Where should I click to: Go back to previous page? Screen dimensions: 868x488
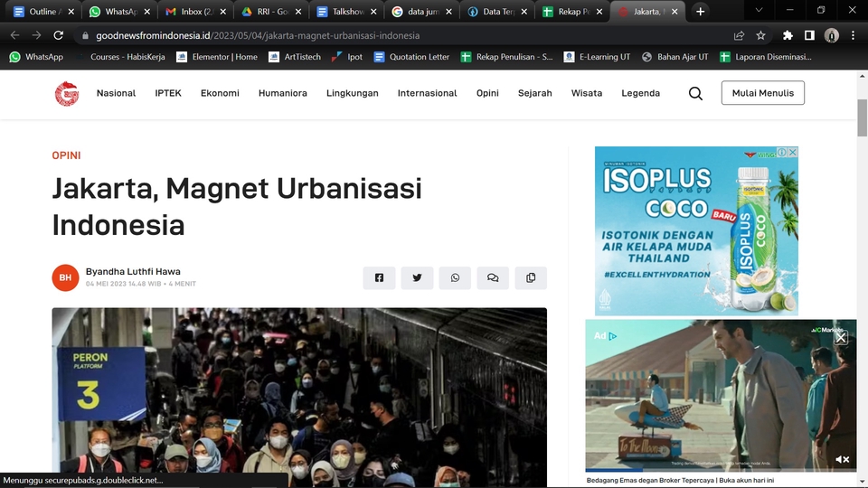tap(15, 35)
